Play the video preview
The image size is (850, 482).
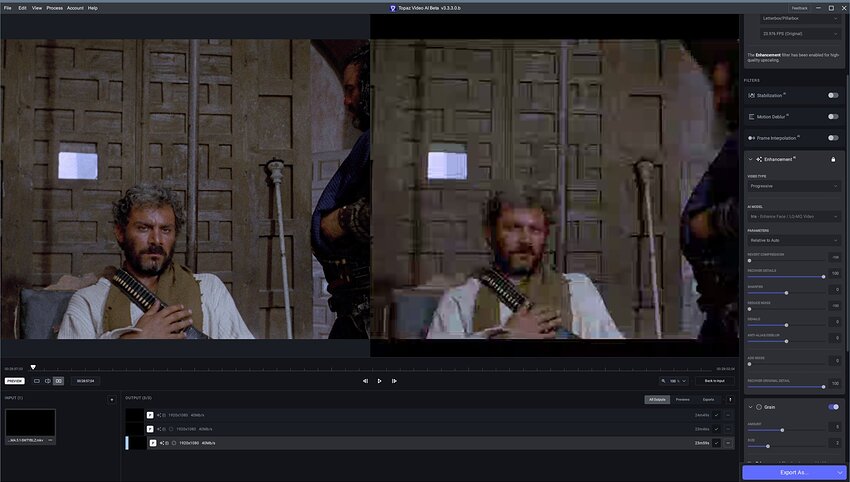379,381
